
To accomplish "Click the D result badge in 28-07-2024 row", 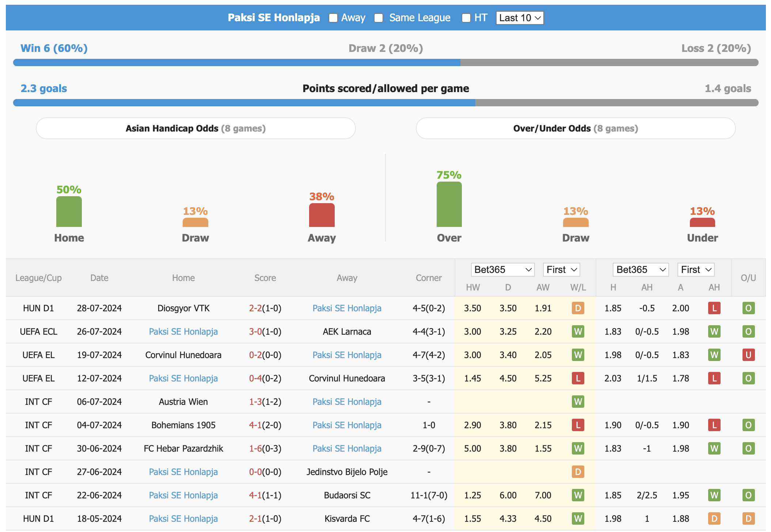I will [x=578, y=308].
